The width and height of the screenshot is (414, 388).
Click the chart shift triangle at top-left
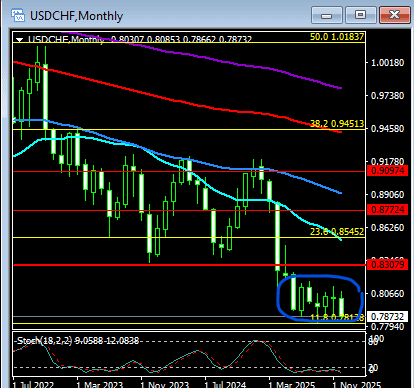[x=20, y=40]
